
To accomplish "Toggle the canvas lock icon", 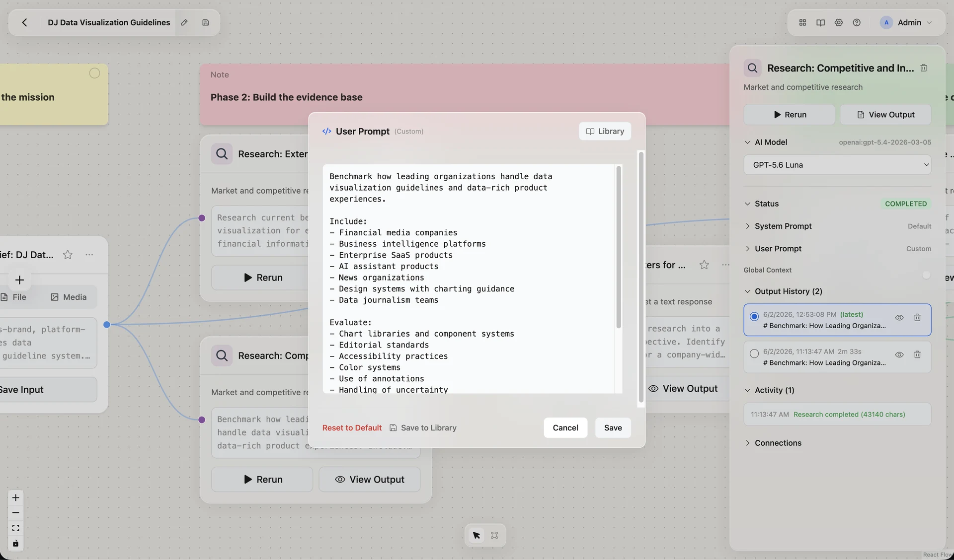I will coord(16,543).
